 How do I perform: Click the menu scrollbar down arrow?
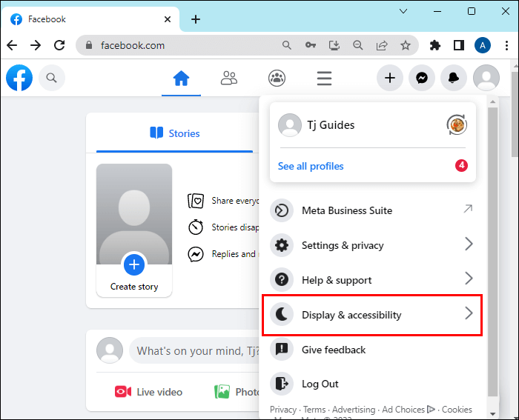click(492, 414)
